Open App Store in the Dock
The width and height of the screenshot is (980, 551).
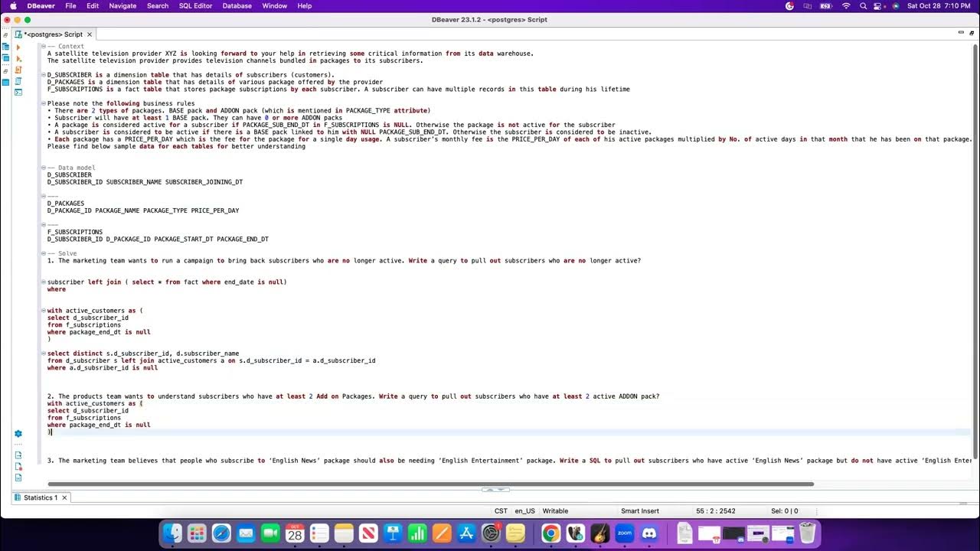click(465, 533)
